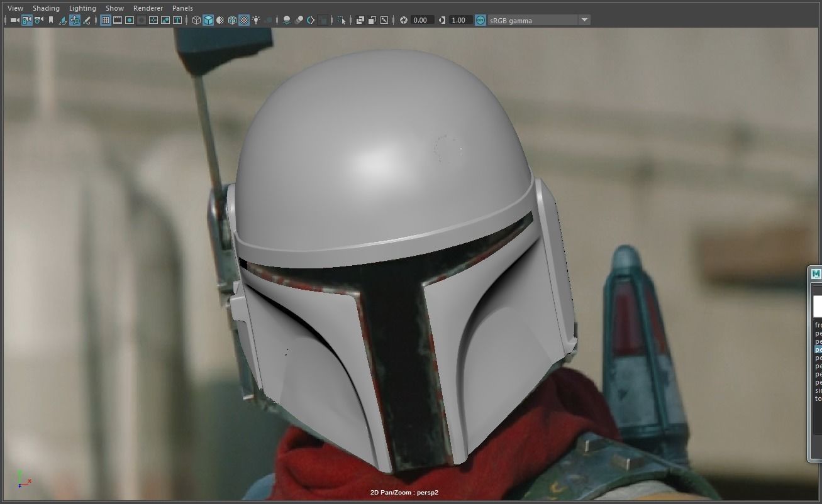This screenshot has width=822, height=504.
Task: Open the Show menu
Action: tap(114, 8)
